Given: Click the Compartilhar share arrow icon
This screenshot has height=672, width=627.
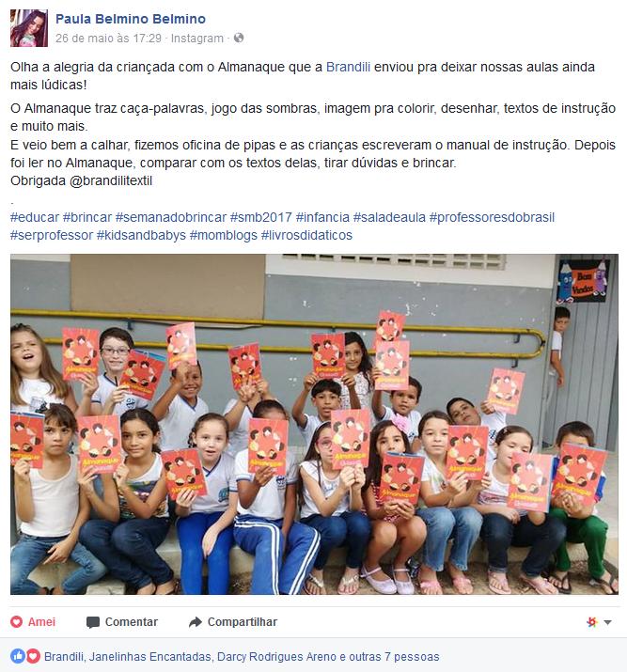Looking at the screenshot, I should 196,622.
